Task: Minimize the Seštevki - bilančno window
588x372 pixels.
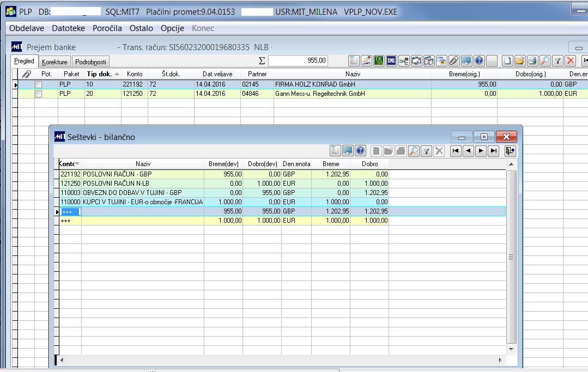Action: coord(462,137)
